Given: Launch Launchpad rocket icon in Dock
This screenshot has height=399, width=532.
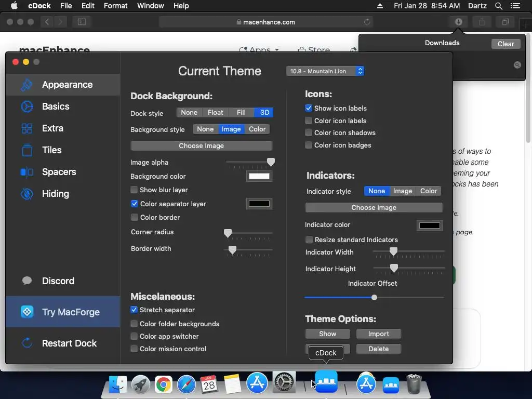Looking at the screenshot, I should (140, 384).
